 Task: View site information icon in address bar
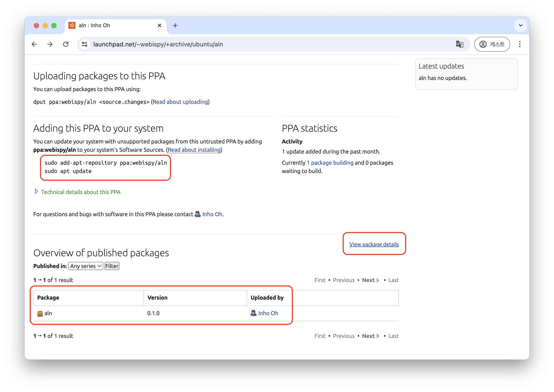[x=85, y=44]
